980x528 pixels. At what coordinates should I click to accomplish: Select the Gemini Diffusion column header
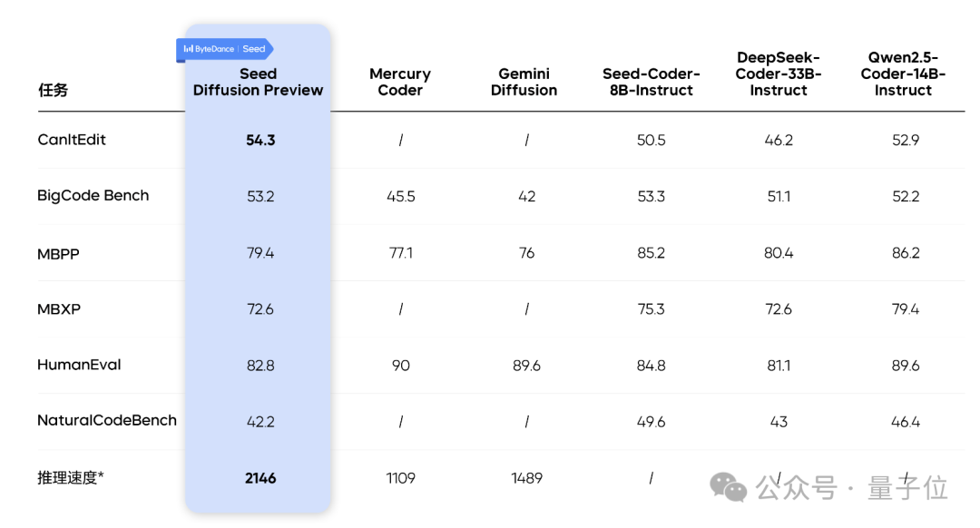[524, 82]
